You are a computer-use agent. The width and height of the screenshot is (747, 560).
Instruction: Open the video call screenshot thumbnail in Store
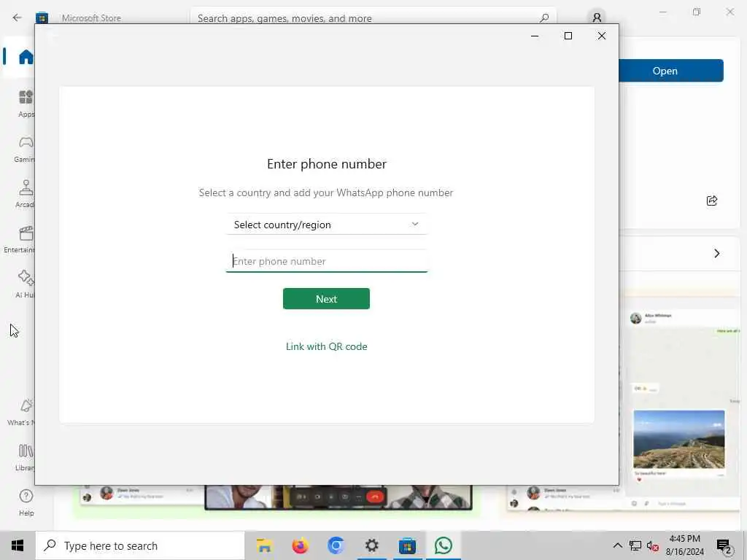pyautogui.click(x=338, y=497)
